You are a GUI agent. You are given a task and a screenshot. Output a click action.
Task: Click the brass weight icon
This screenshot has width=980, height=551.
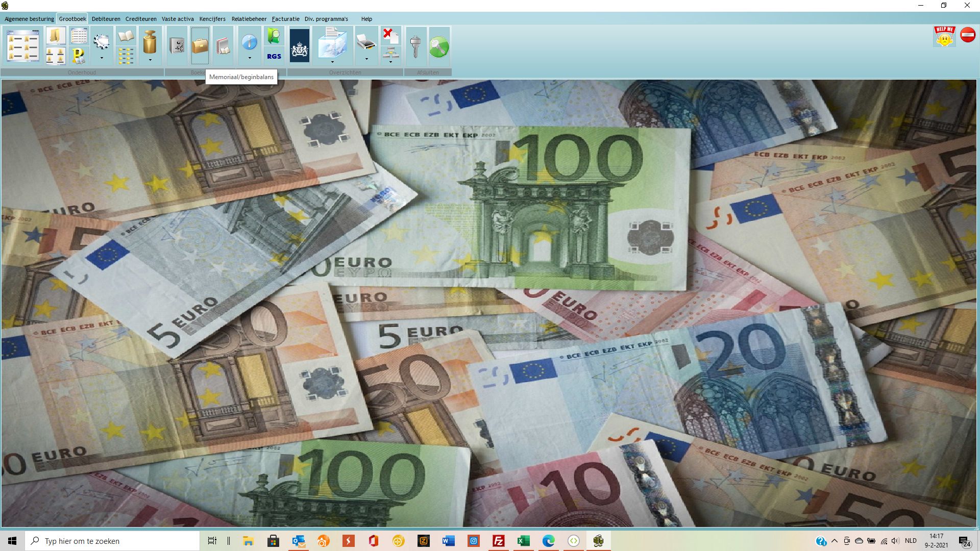pos(150,42)
